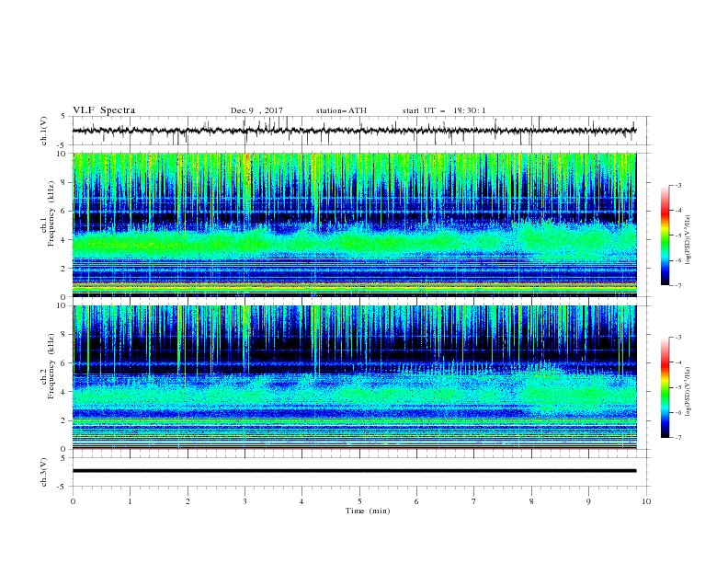Click the "-3" tick on ch.1 colorbar
This screenshot has width=728, height=563.
click(x=677, y=185)
